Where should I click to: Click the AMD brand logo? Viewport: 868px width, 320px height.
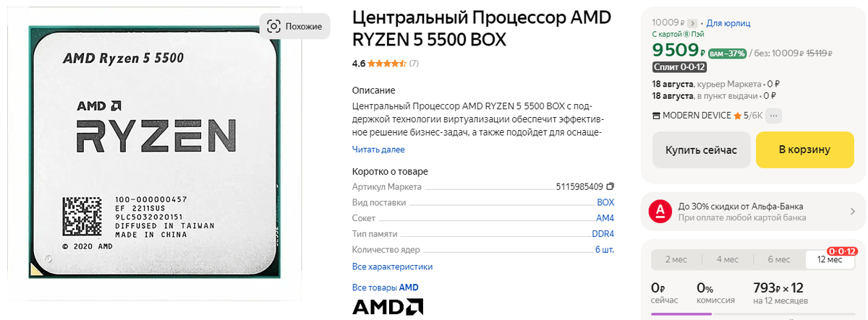pyautogui.click(x=388, y=307)
